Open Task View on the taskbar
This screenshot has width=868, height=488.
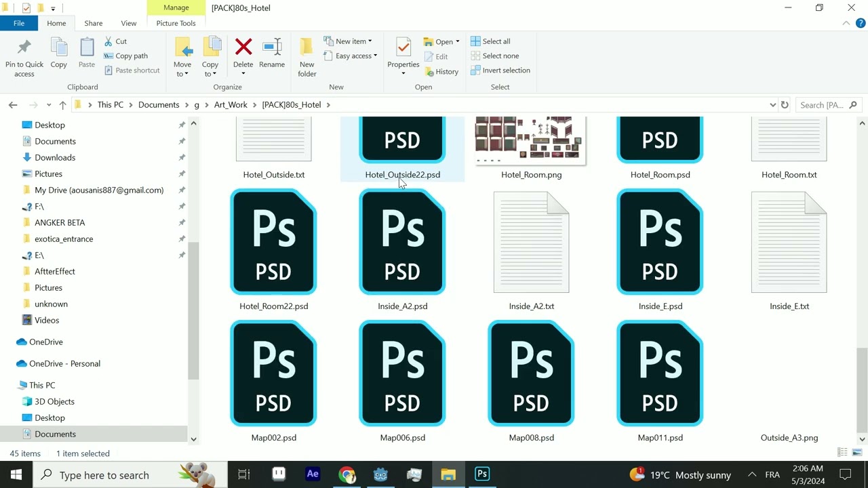click(x=244, y=474)
